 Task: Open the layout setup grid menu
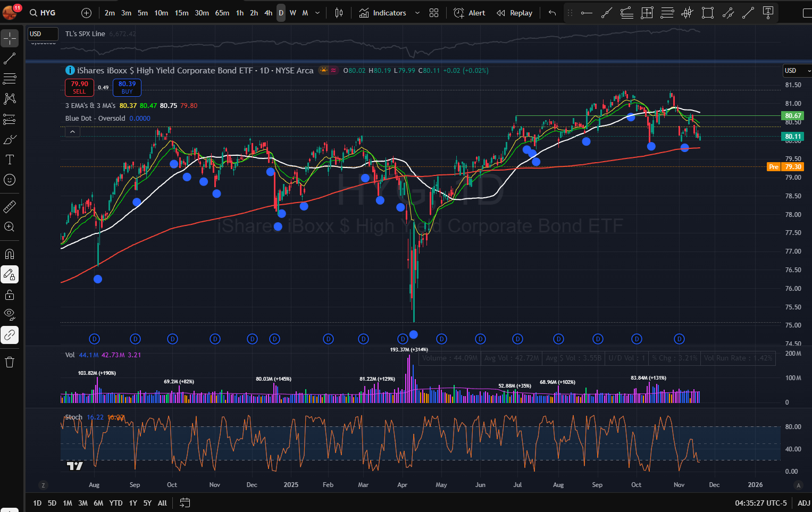[434, 13]
